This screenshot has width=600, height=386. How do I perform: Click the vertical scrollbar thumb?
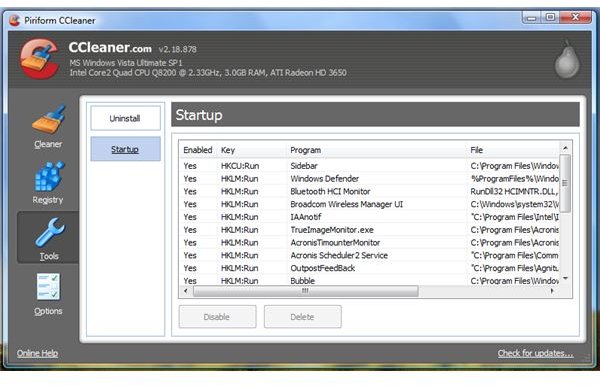pos(565,183)
